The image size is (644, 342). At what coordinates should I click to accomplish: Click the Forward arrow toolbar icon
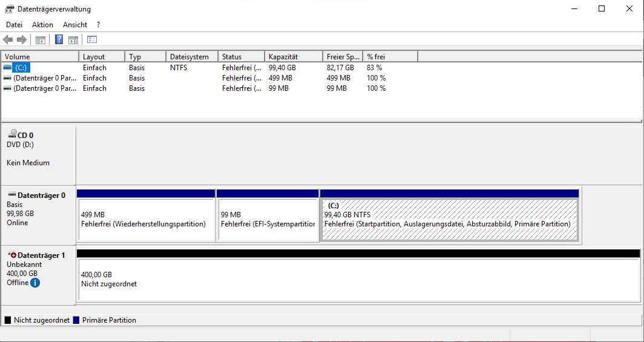(22, 40)
